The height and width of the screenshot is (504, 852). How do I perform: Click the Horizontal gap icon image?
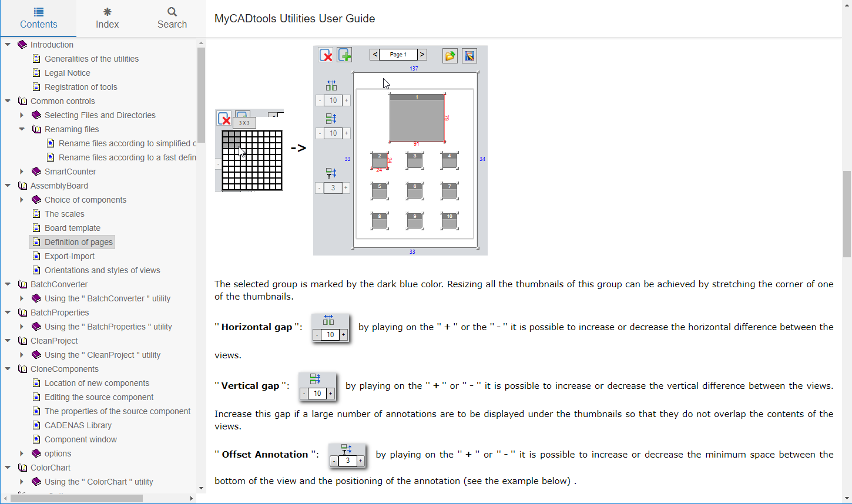point(330,328)
